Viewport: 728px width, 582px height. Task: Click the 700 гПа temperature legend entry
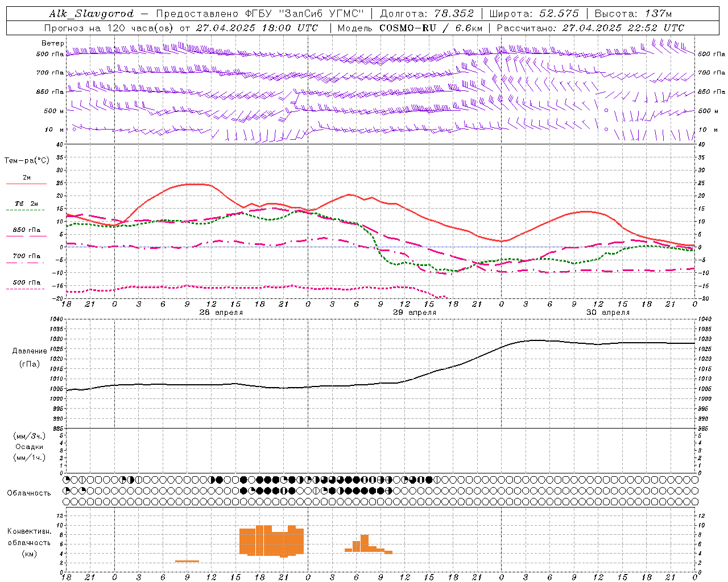pyautogui.click(x=27, y=256)
